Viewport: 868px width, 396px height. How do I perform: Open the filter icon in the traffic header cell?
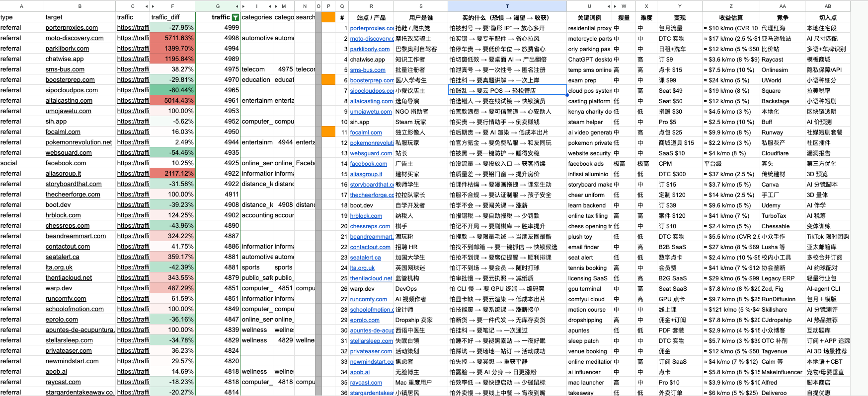236,17
